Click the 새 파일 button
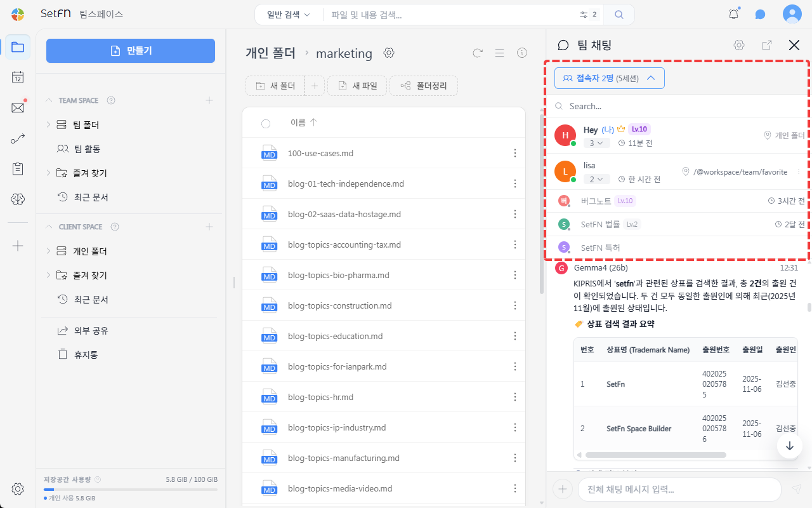The width and height of the screenshot is (812, 508). pyautogui.click(x=357, y=86)
